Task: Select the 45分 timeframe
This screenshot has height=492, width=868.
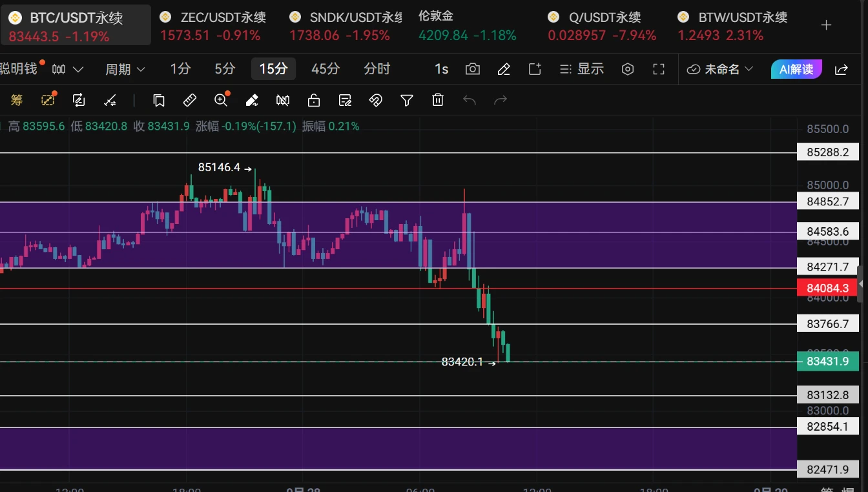Action: coord(325,69)
